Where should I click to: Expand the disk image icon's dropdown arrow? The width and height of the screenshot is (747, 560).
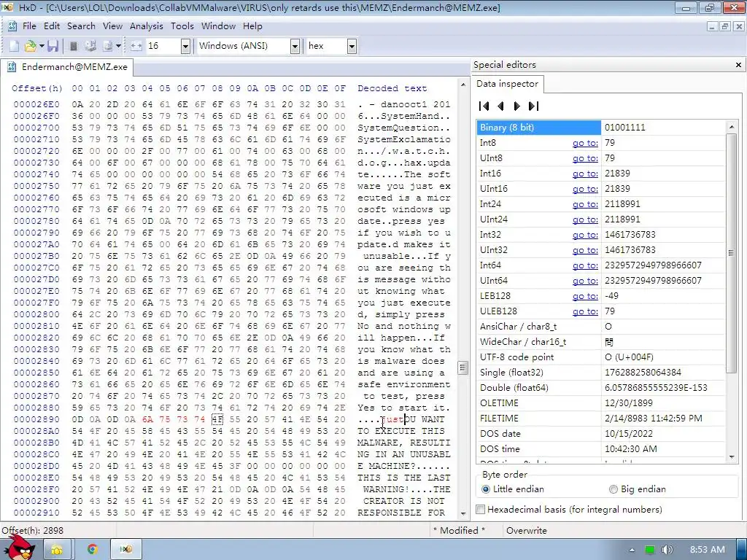tap(118, 46)
